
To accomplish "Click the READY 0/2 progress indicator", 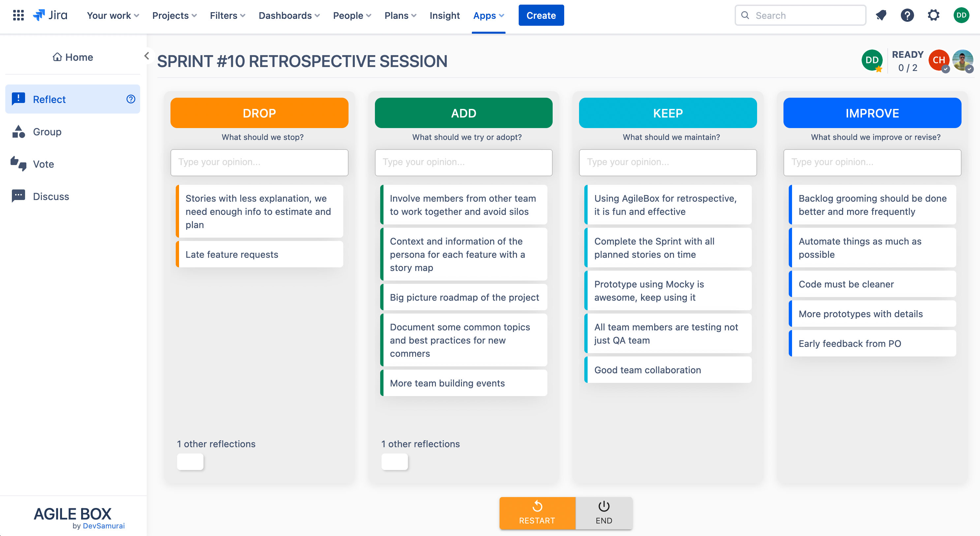I will pyautogui.click(x=907, y=61).
